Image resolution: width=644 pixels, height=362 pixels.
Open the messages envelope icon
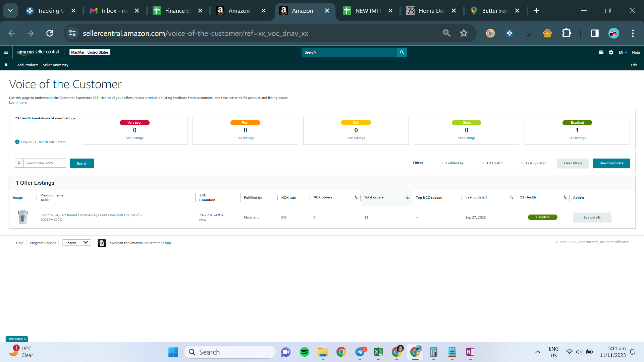[601, 52]
